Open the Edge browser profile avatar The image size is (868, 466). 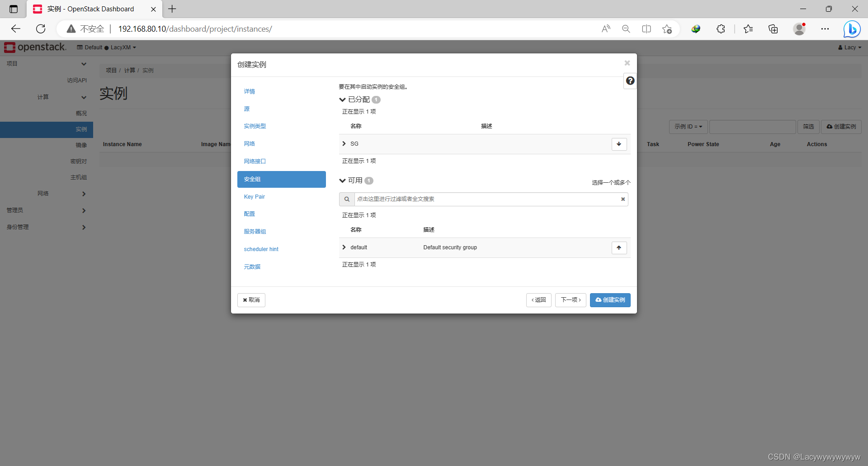(x=799, y=29)
